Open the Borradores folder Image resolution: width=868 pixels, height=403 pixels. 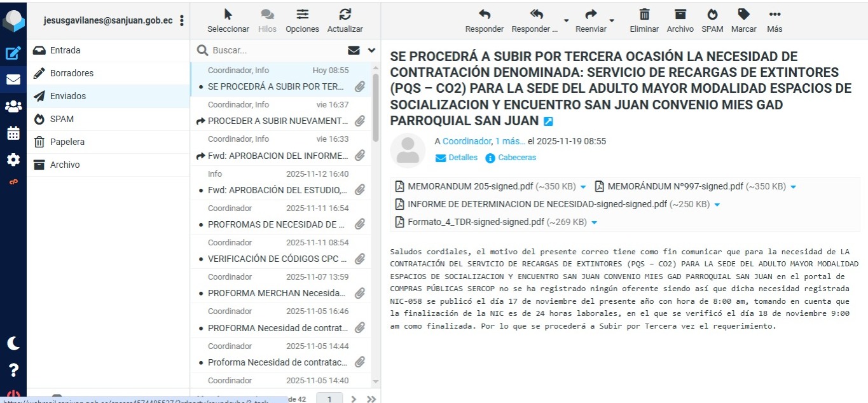[71, 73]
